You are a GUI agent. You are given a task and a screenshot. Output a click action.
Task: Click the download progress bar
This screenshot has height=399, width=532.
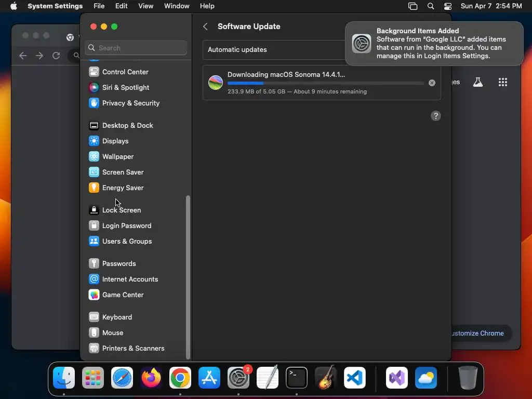[325, 83]
